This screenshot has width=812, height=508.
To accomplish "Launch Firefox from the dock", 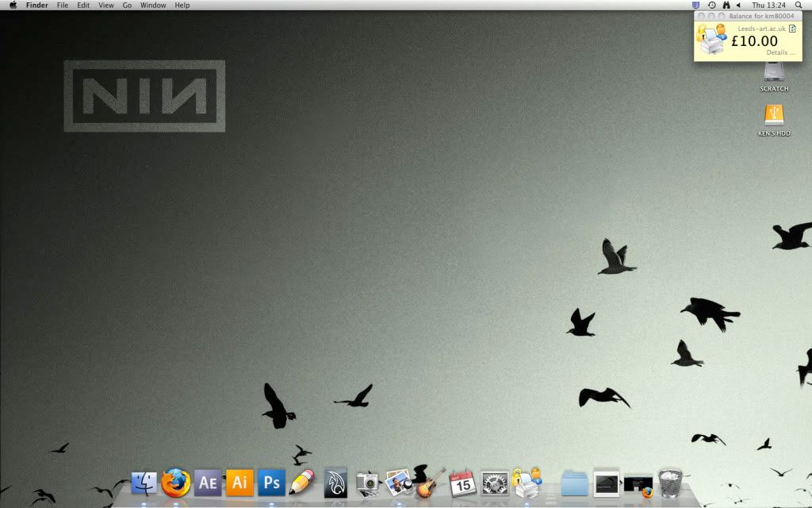I will pos(175,483).
